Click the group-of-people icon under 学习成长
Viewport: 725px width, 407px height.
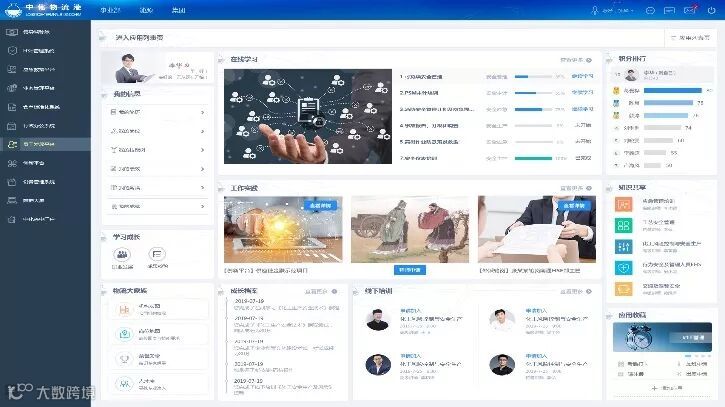click(122, 254)
